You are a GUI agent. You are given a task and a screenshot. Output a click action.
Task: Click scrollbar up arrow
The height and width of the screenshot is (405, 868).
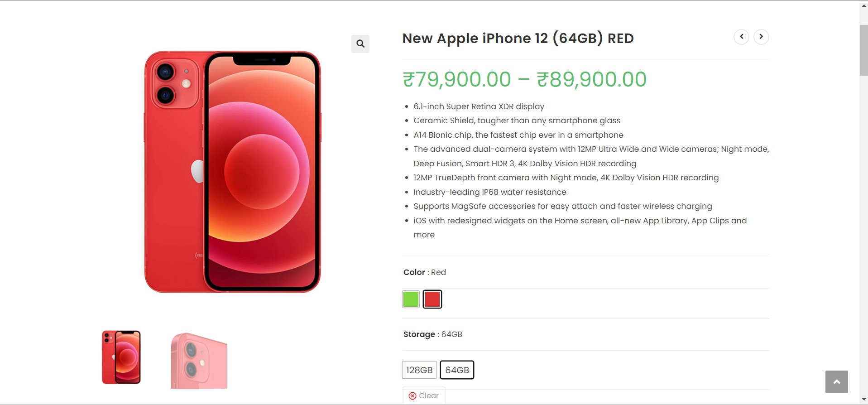864,5
